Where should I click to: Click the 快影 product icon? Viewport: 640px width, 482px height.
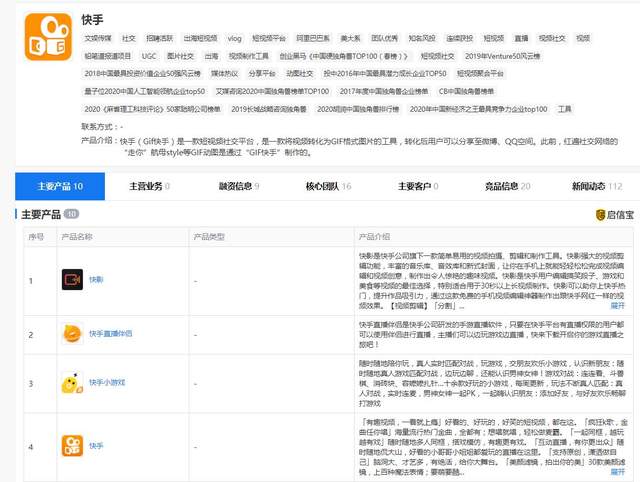[72, 280]
